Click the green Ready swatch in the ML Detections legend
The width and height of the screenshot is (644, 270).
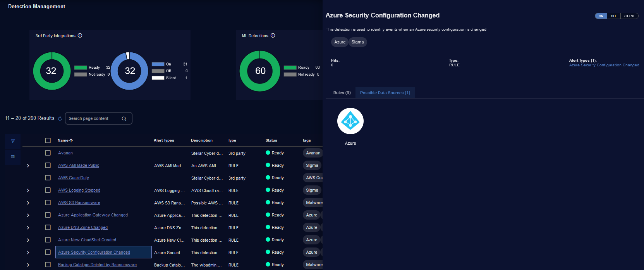[x=290, y=67]
